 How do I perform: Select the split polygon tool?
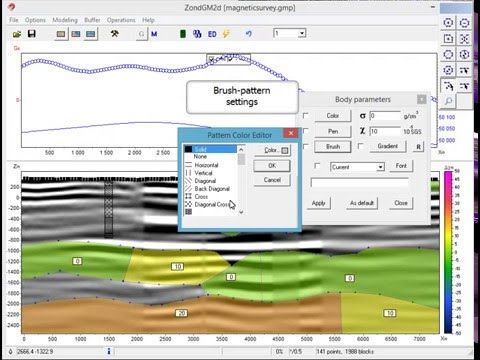click(464, 54)
